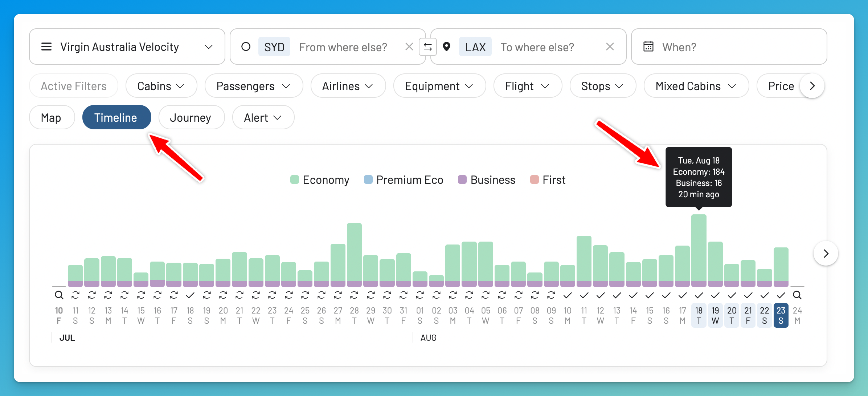Image resolution: width=868 pixels, height=396 pixels.
Task: Click the To where else field
Action: point(537,47)
